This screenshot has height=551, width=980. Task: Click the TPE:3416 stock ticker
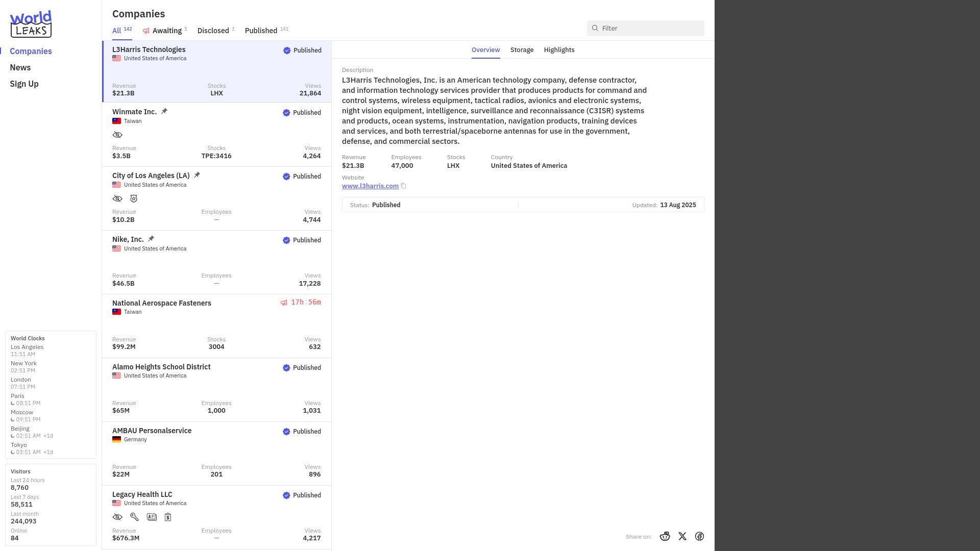[216, 156]
